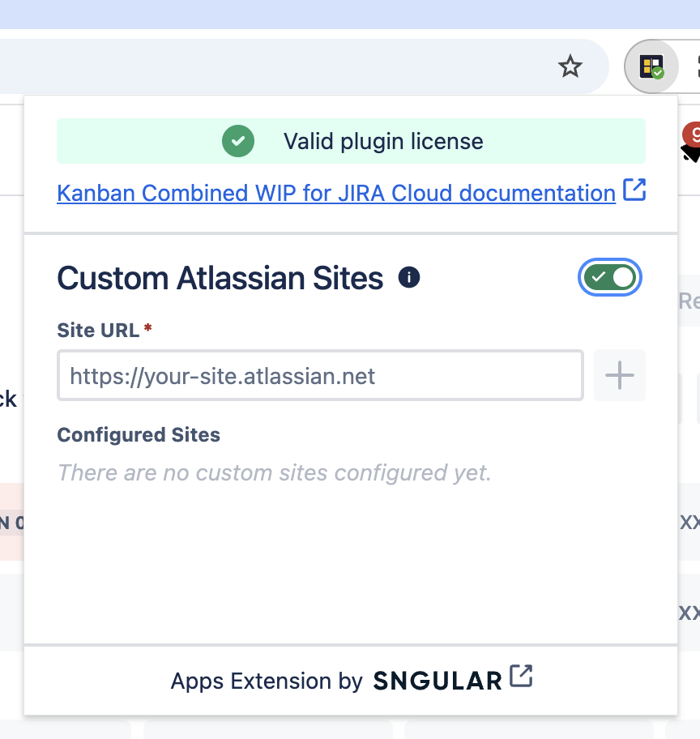Click the Kanban WIP extension toolbar icon
Image resolution: width=700 pixels, height=739 pixels.
pyautogui.click(x=651, y=66)
